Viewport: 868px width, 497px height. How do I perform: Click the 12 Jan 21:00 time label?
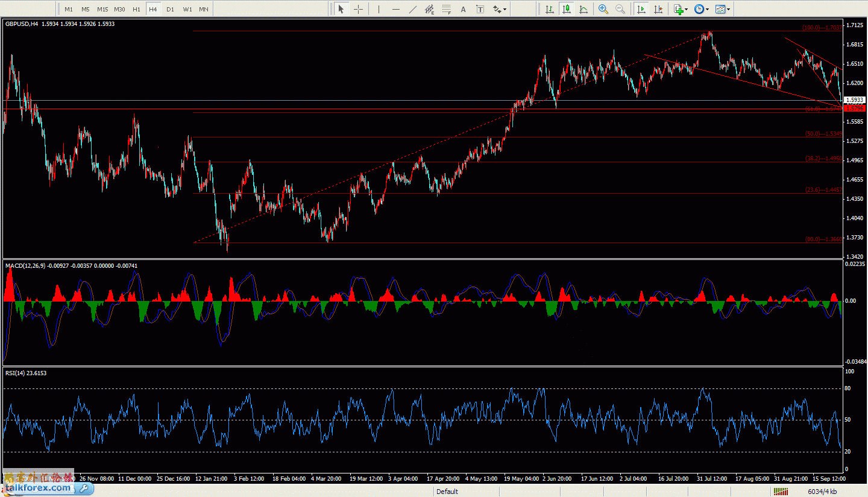(210, 479)
